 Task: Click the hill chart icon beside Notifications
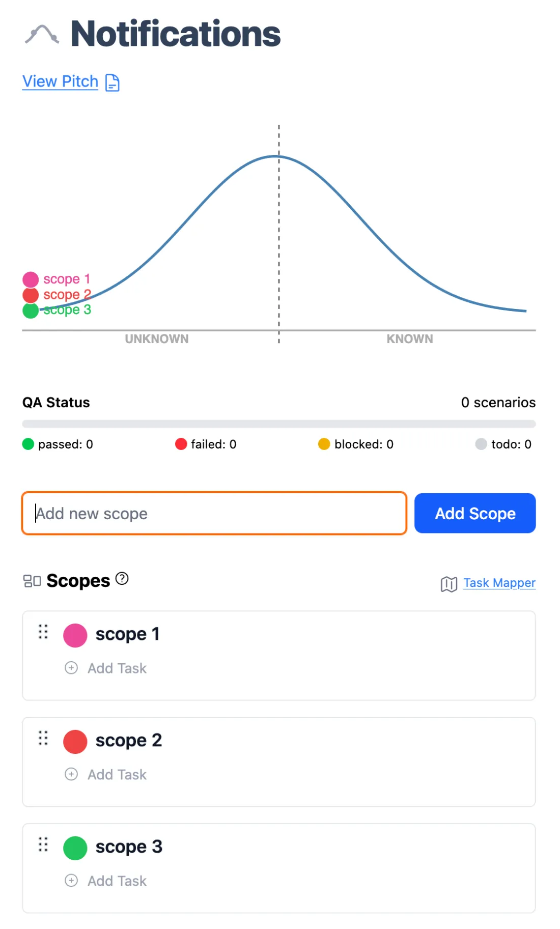pyautogui.click(x=42, y=35)
